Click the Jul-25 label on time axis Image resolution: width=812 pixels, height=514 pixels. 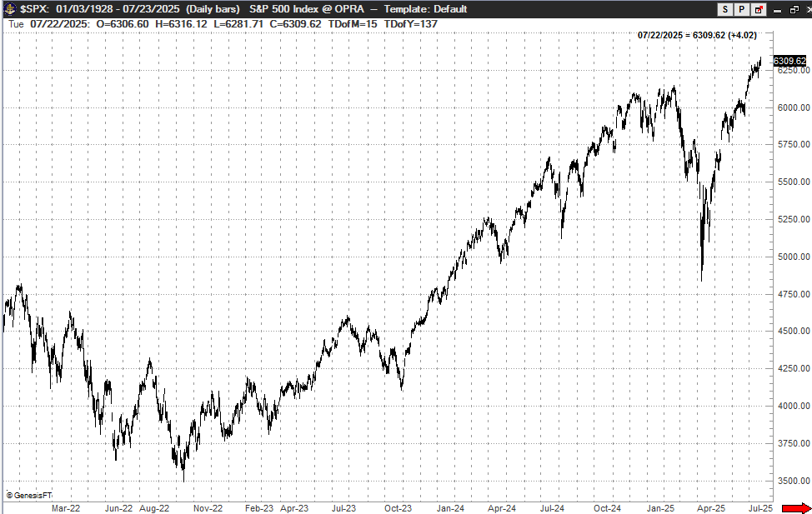759,507
